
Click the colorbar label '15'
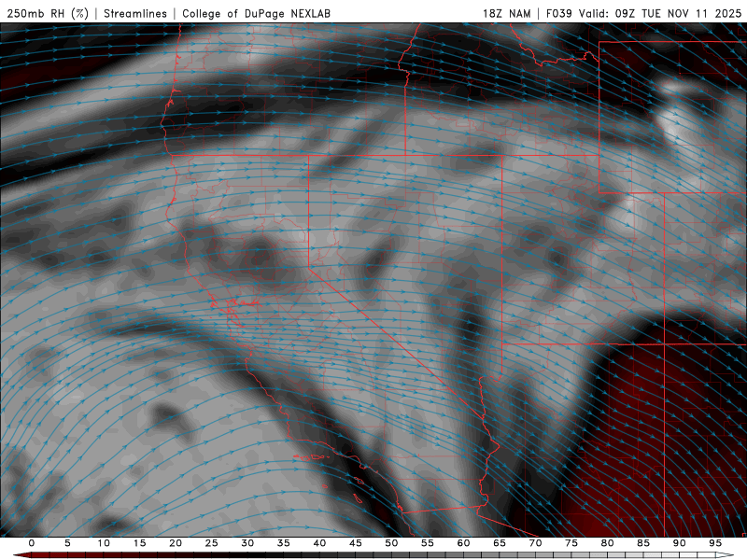(139, 543)
